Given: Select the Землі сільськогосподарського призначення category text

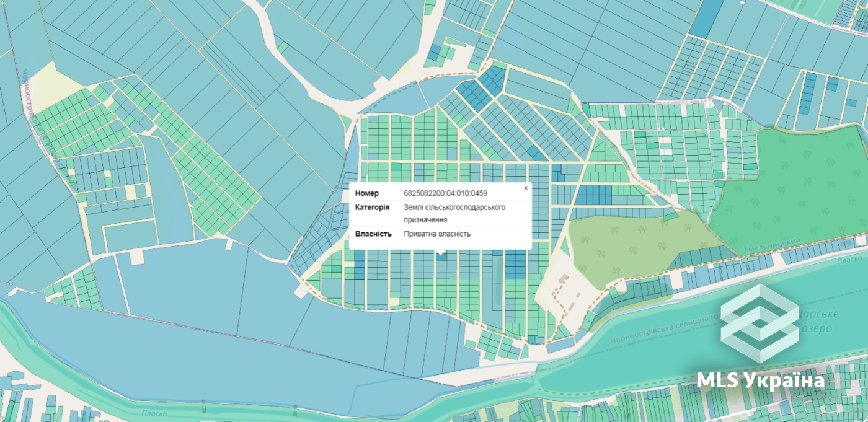Looking at the screenshot, I should (454, 213).
